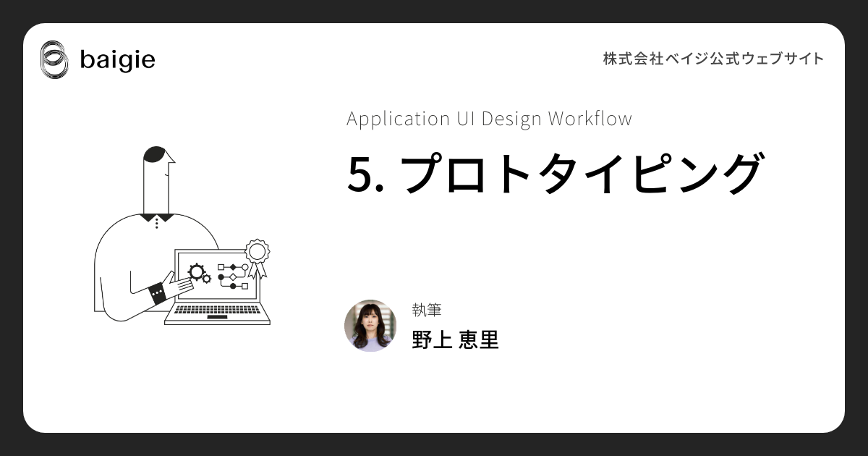Click the small gear icon on laptop screen
The height and width of the screenshot is (456, 868).
tap(207, 279)
